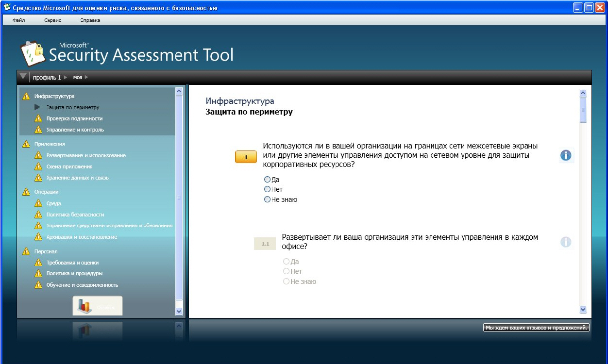Click warning icon next to Среда
608x364 pixels.
tap(38, 203)
